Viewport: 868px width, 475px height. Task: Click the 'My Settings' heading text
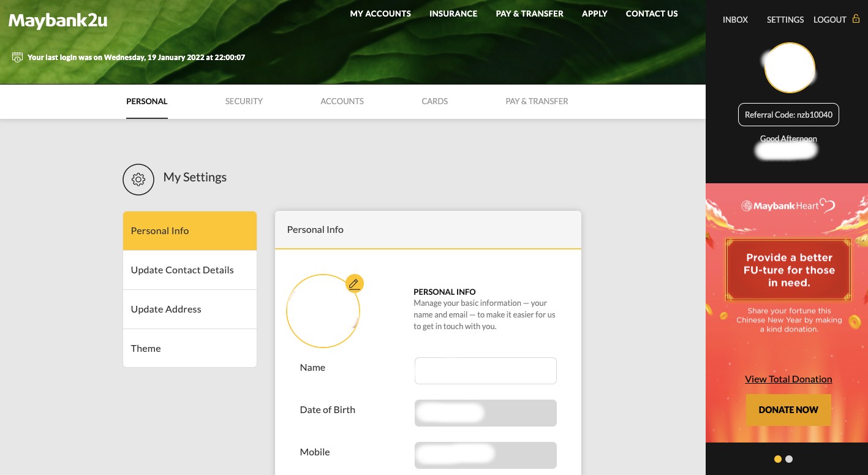tap(195, 177)
